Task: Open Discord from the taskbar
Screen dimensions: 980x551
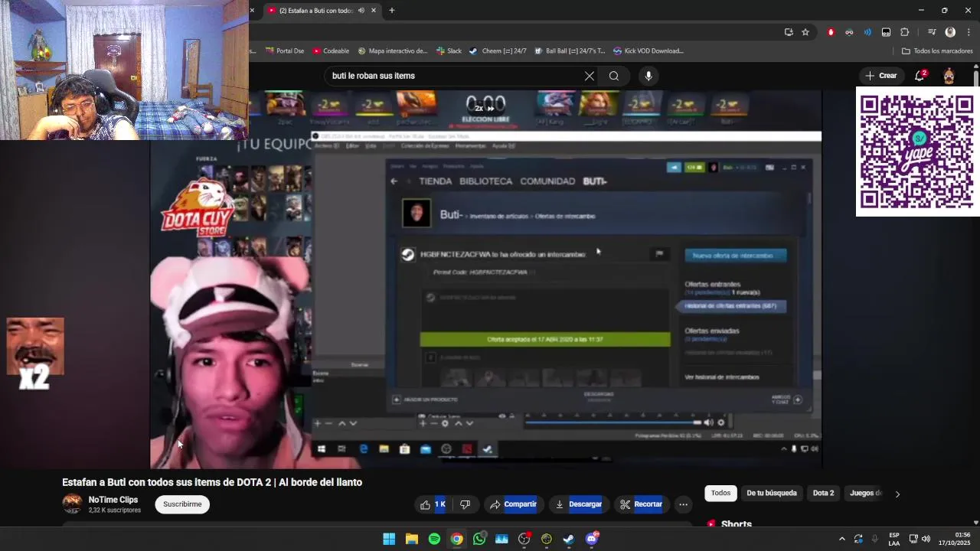Action: coord(591,539)
